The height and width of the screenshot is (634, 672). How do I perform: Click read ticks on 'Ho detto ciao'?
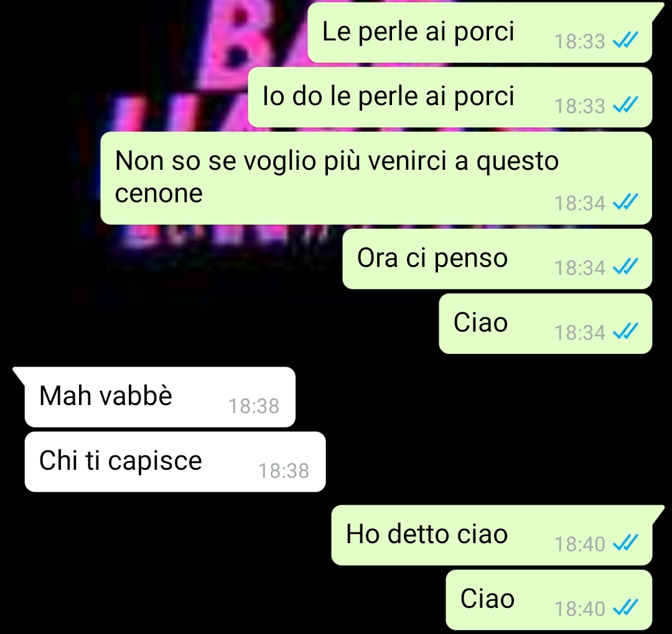click(x=625, y=543)
